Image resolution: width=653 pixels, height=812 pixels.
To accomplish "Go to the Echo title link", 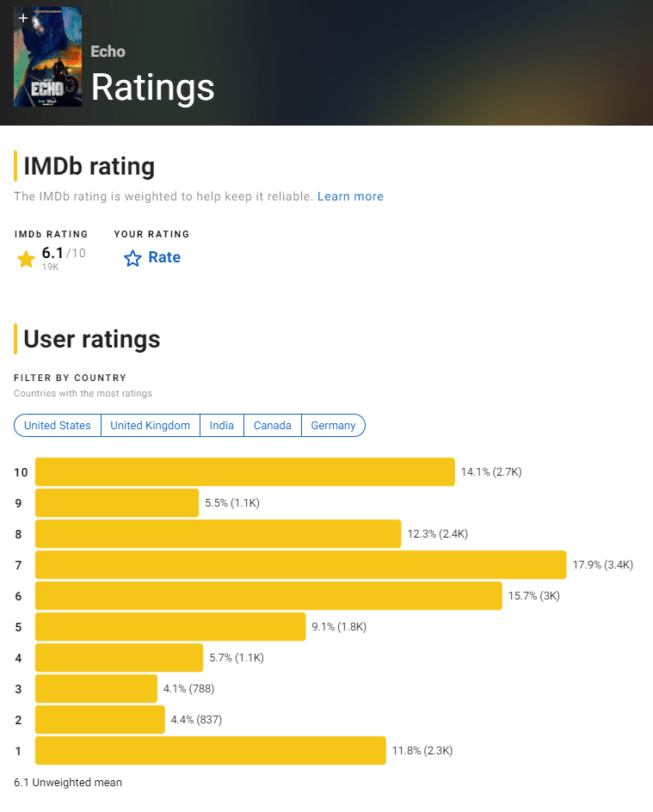I will point(108,52).
